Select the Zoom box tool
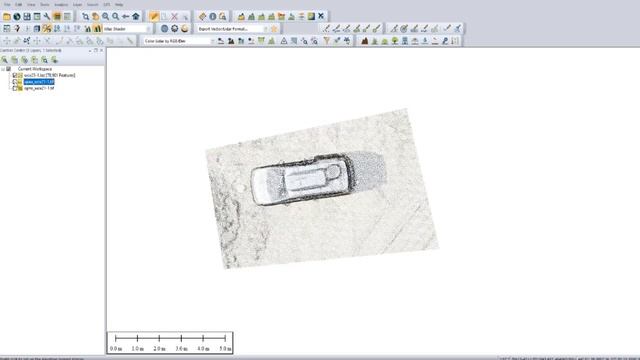Screen dimensions: 640x360 pos(85,16)
